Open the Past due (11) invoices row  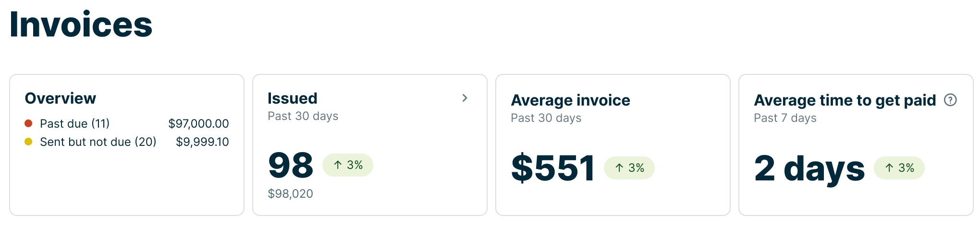coord(74,124)
